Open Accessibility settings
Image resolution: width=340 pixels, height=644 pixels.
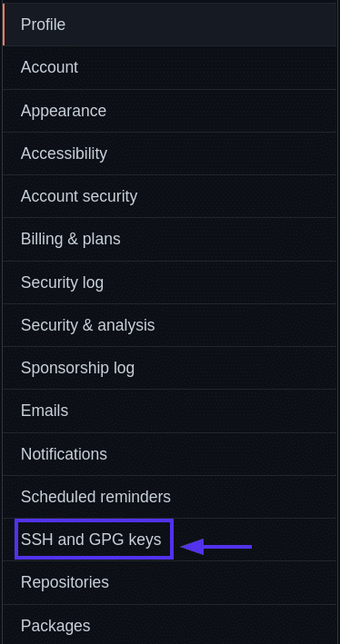[169, 154]
